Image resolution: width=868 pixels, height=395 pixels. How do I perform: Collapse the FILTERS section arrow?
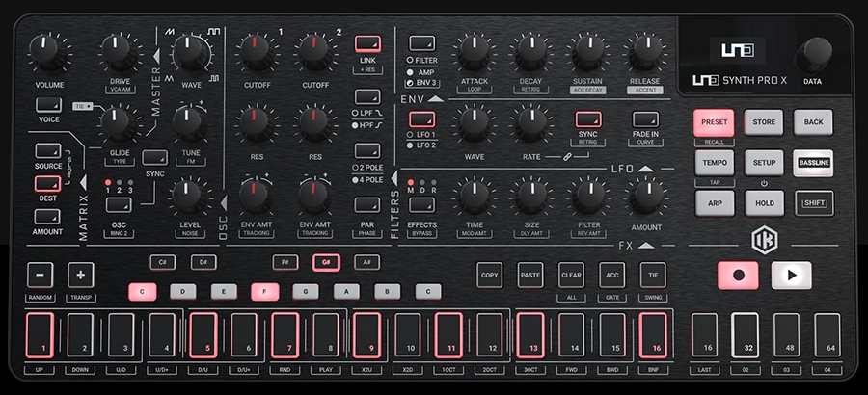(x=394, y=178)
